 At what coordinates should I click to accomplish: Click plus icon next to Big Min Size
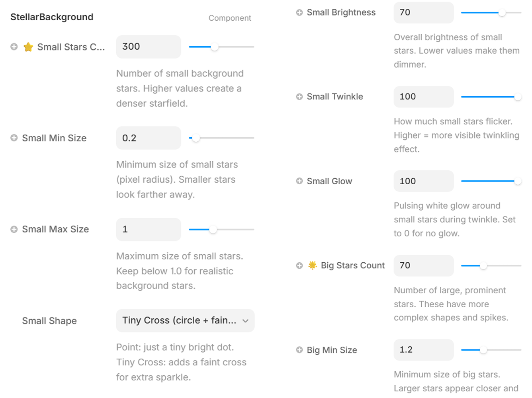pos(299,350)
